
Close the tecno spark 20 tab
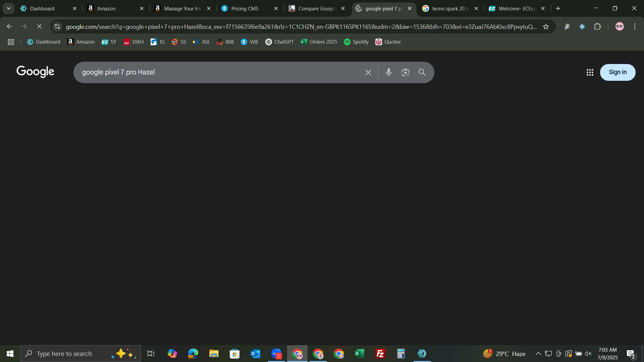476,9
